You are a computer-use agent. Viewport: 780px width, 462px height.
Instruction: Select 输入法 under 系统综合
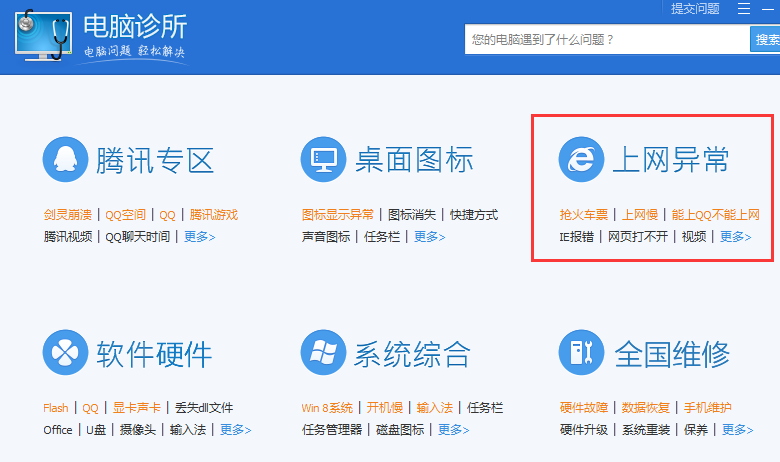click(435, 408)
